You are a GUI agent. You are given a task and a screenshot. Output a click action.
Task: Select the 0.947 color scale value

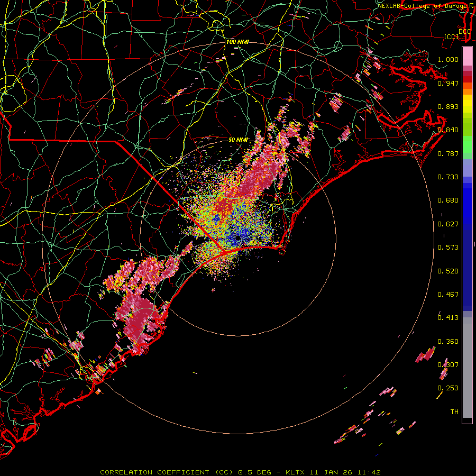(x=448, y=83)
